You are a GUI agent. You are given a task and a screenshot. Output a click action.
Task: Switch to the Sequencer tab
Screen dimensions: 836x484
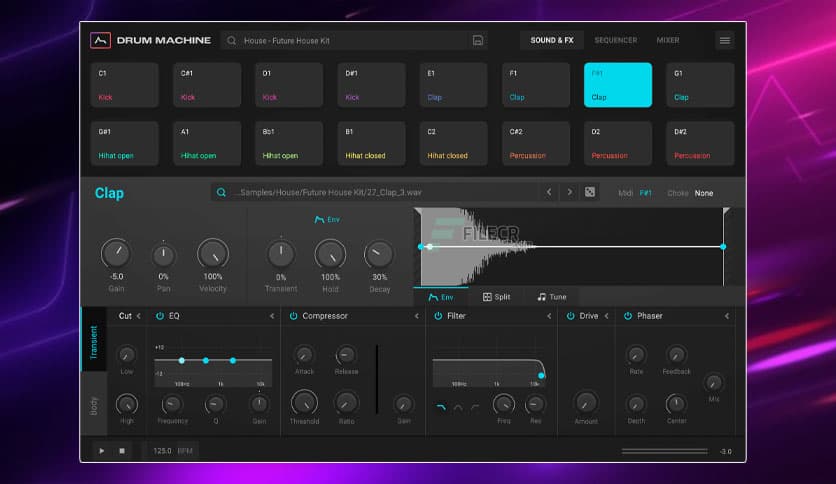click(615, 41)
